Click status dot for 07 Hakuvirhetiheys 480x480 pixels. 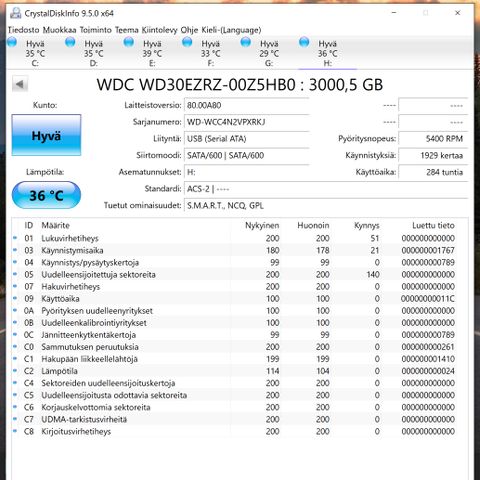tap(15, 286)
